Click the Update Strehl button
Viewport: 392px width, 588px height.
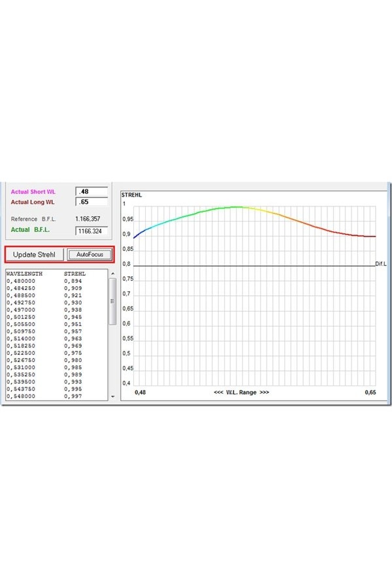pos(36,254)
